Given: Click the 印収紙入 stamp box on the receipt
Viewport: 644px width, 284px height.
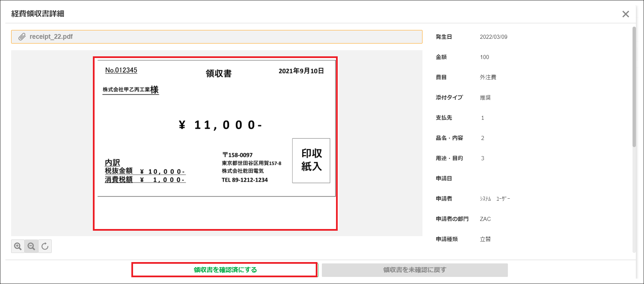Looking at the screenshot, I should 311,161.
